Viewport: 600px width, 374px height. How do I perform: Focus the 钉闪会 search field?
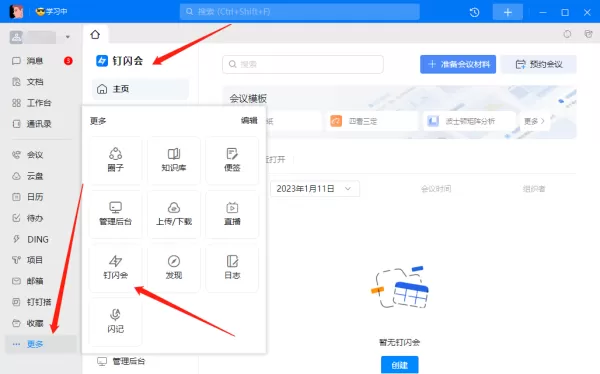coord(303,64)
